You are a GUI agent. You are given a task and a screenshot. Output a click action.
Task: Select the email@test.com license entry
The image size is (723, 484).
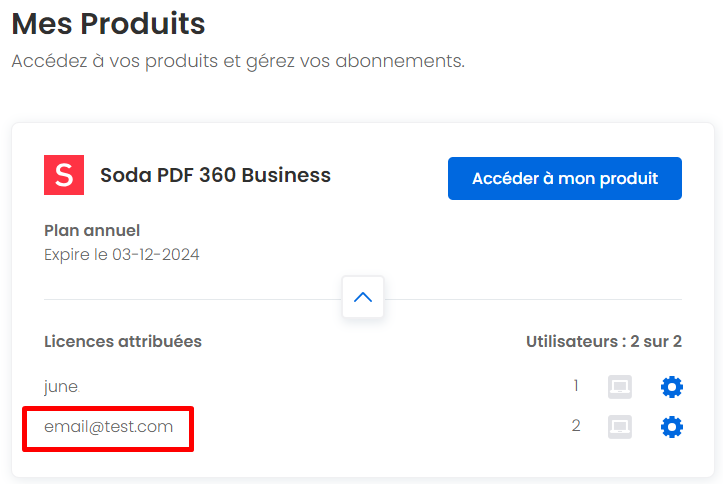(108, 427)
